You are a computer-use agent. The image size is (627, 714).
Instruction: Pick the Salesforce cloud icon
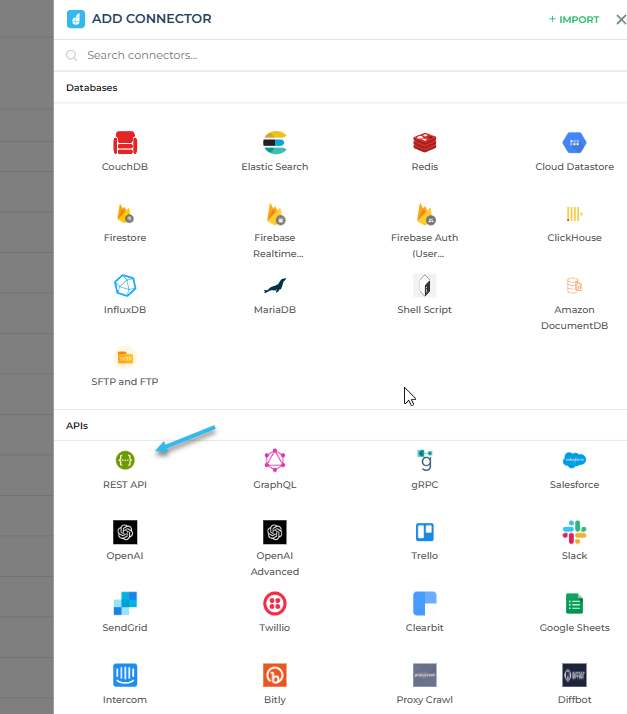(574, 460)
